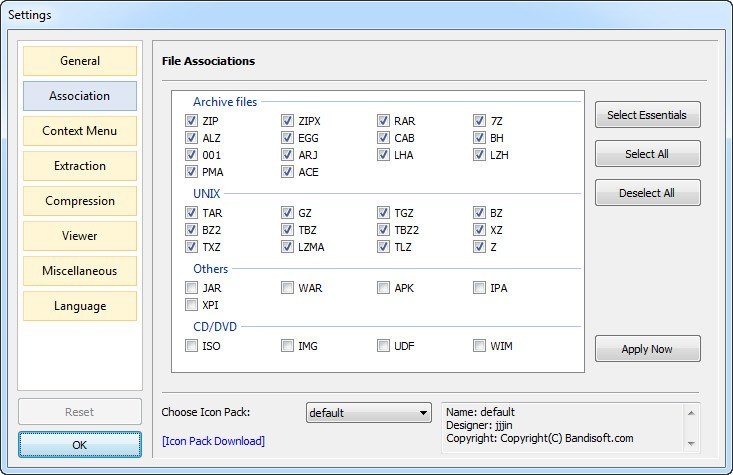Confirm settings with the OK button
Viewport: 733px width, 475px height.
(80, 444)
